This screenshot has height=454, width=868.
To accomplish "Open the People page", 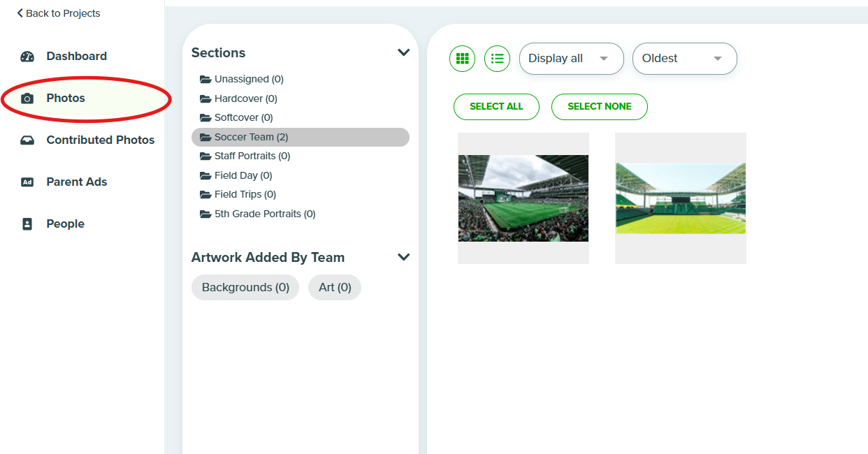I will pos(66,224).
